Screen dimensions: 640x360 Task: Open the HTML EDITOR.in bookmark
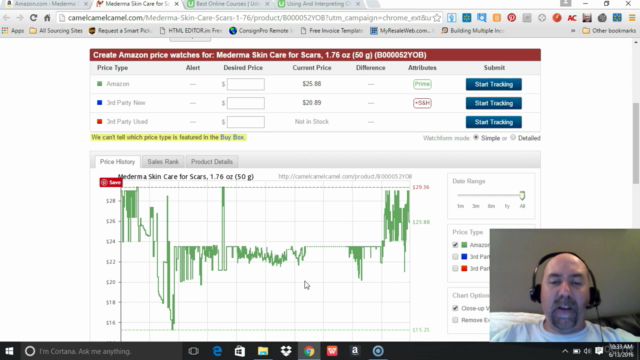[191, 31]
